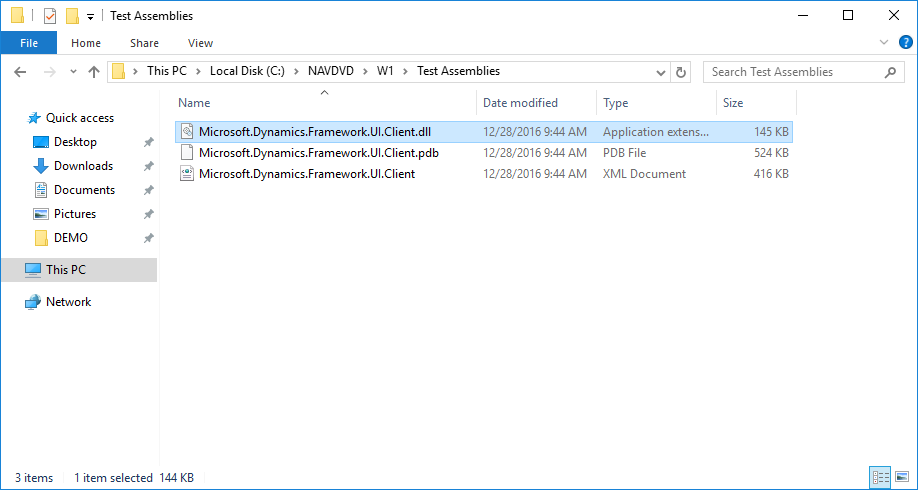
Task: Click the Back navigation arrow
Action: (x=21, y=72)
